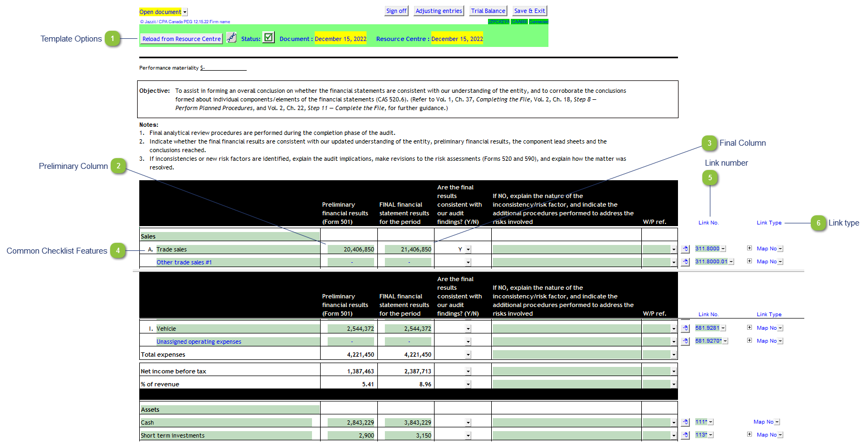Expand the plus box beside link 581.9270*
868x443 pixels.
coord(749,340)
